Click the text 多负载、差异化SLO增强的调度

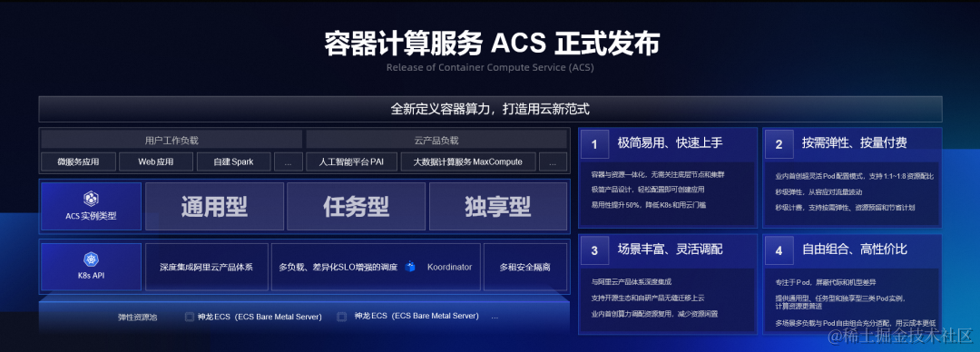click(x=338, y=267)
